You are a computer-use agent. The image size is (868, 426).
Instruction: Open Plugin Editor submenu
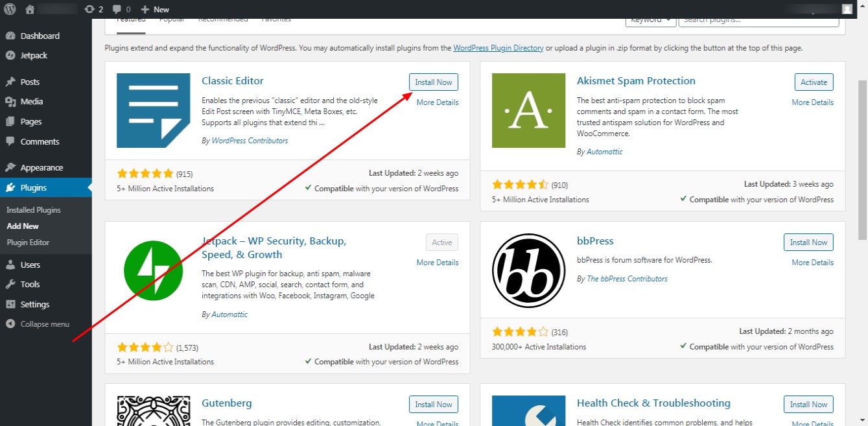[28, 243]
